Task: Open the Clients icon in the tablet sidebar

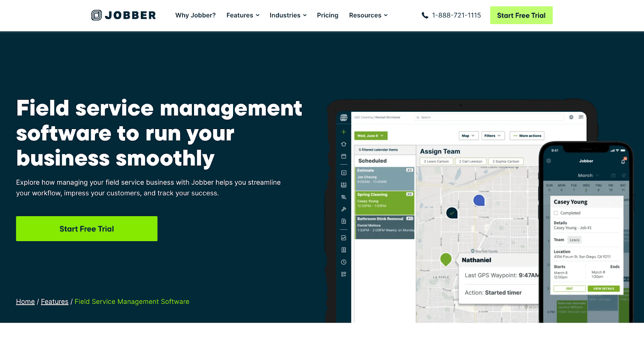Action: 344,173
